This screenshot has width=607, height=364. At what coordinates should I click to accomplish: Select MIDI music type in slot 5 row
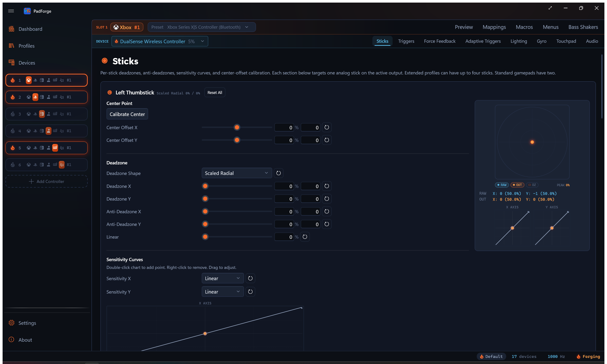pos(62,148)
